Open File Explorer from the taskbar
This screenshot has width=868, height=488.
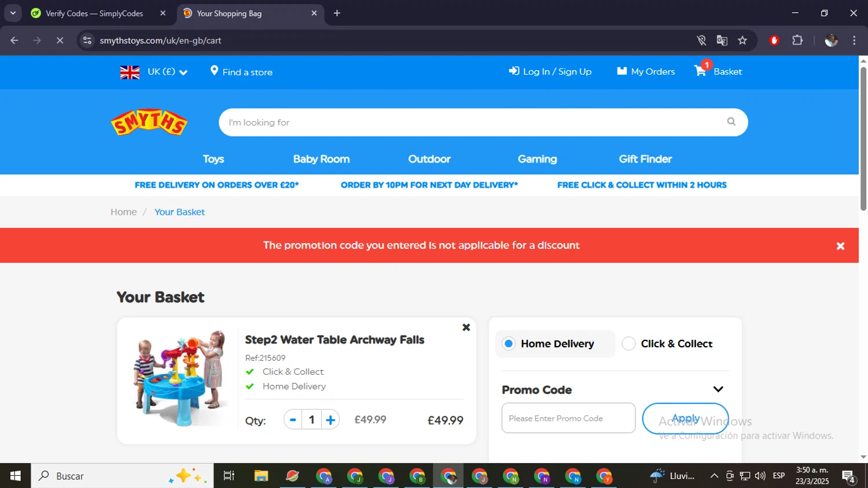point(262,476)
